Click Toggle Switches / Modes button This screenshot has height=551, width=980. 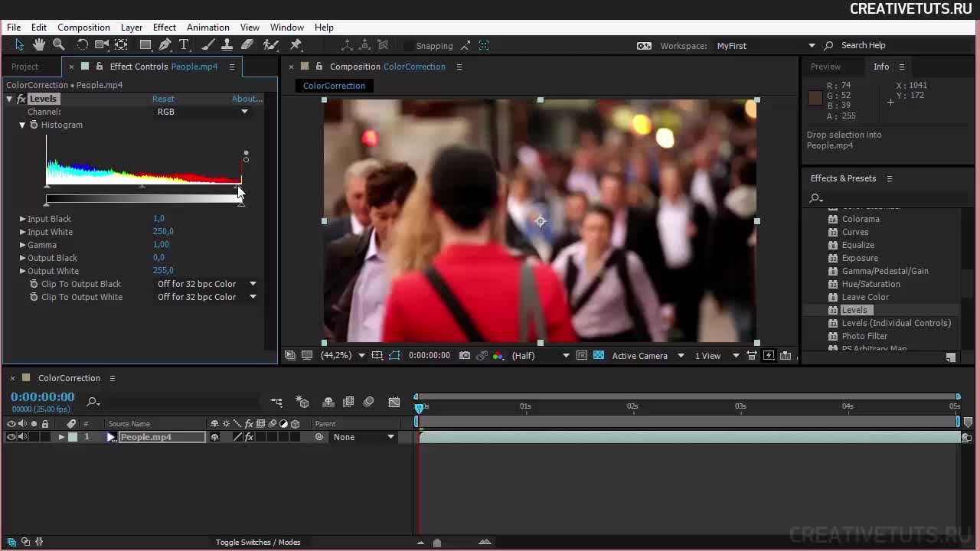click(x=258, y=542)
